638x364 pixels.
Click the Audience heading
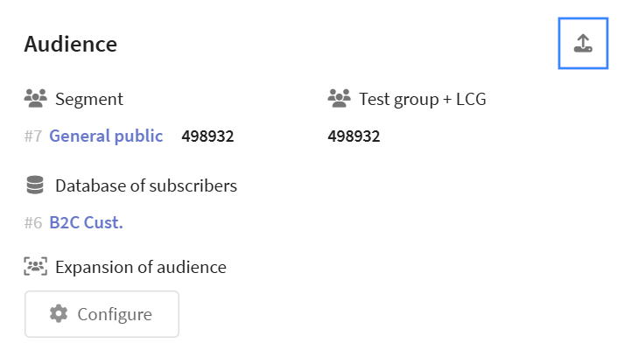point(70,44)
